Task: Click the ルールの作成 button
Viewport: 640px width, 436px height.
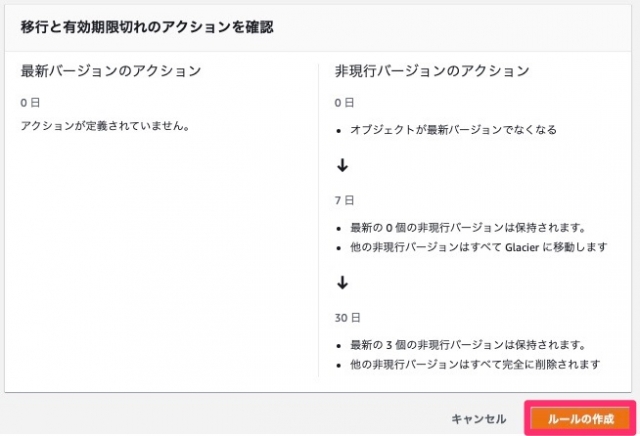Action: point(580,418)
